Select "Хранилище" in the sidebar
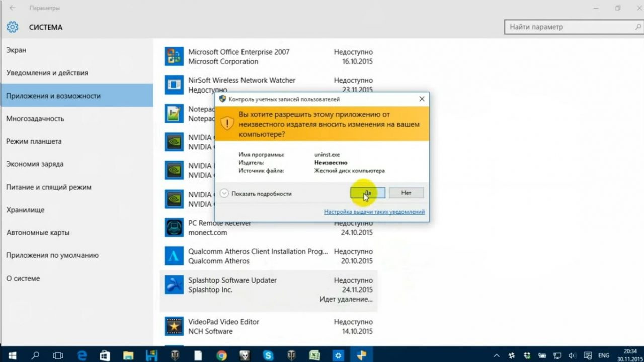 click(25, 210)
